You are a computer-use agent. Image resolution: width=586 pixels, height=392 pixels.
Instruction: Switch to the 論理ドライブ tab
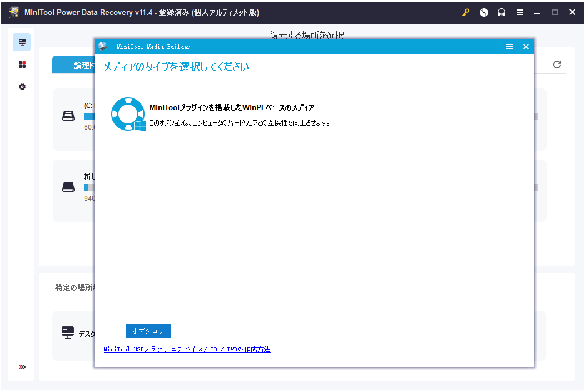coord(78,64)
